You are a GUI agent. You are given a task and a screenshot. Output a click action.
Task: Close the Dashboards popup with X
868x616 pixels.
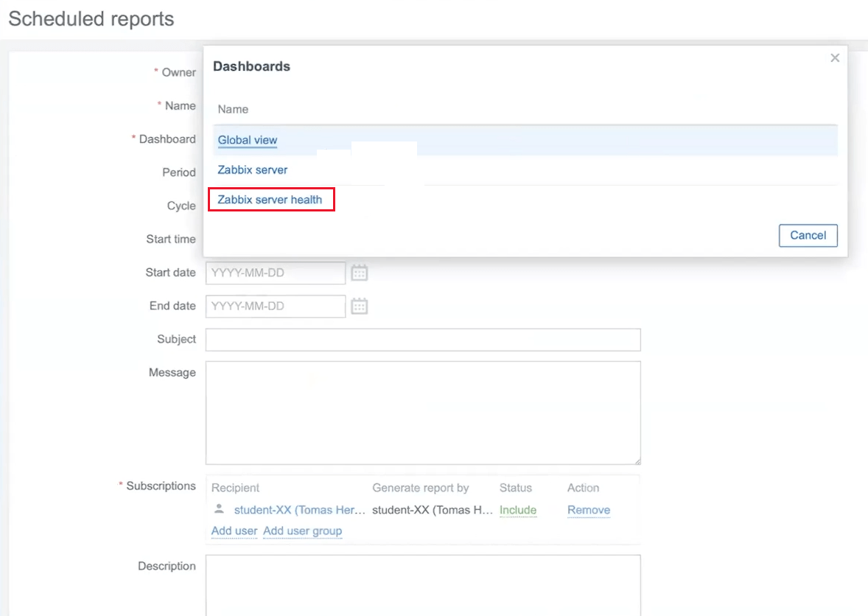point(835,58)
